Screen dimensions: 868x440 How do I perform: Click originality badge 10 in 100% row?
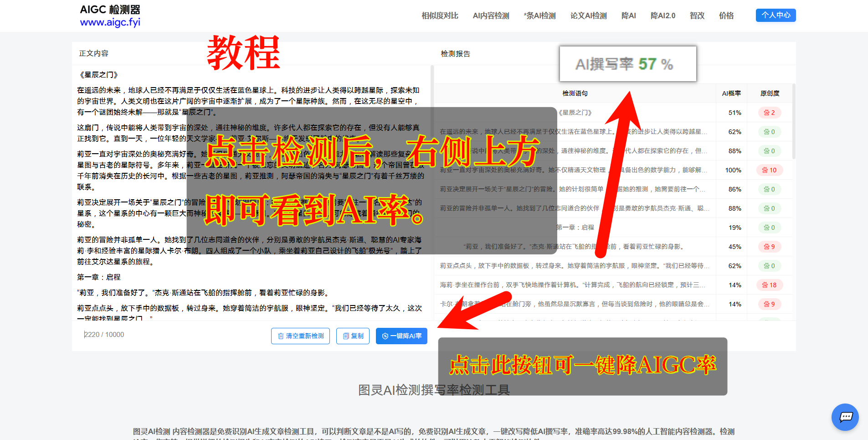tap(770, 170)
